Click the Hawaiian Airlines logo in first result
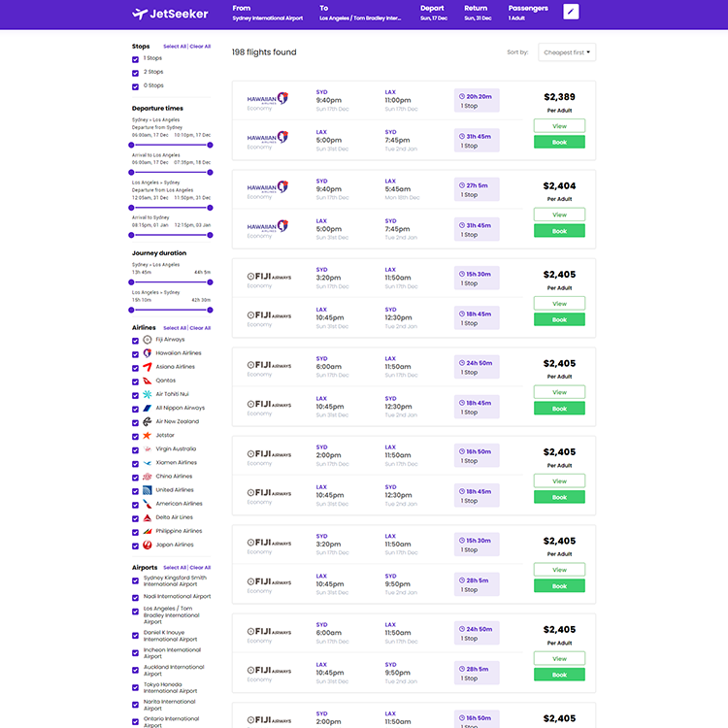This screenshot has width=728, height=728. (x=268, y=99)
